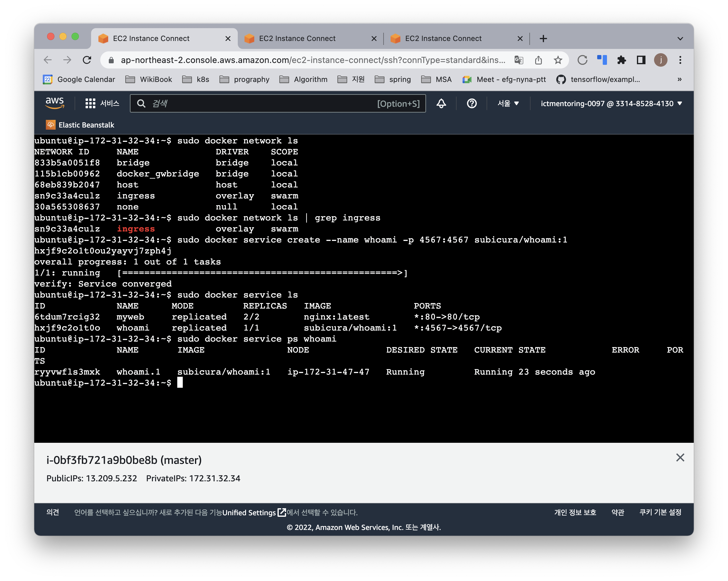
Task: Open AWS help question mark icon
Action: (x=471, y=103)
